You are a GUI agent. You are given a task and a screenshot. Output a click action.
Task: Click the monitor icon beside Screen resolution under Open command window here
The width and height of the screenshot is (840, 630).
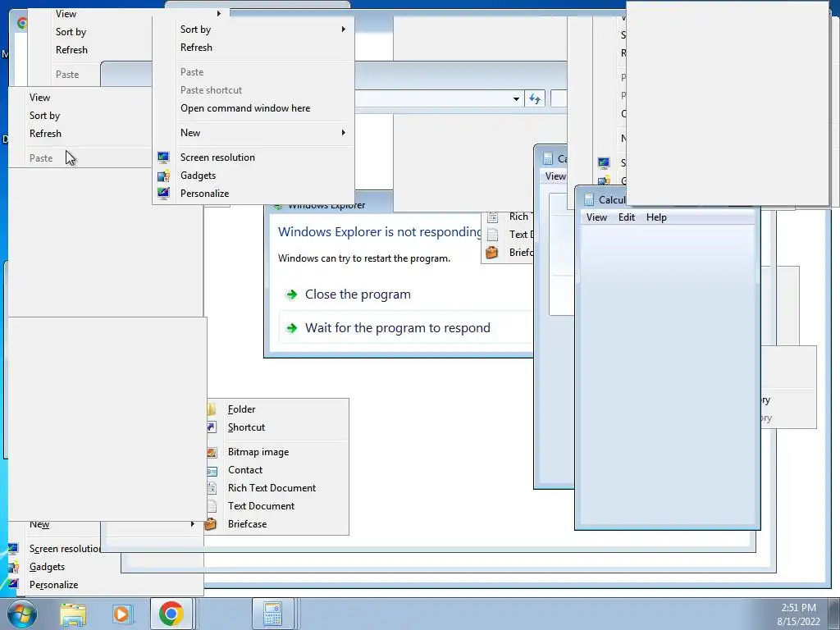pyautogui.click(x=163, y=157)
